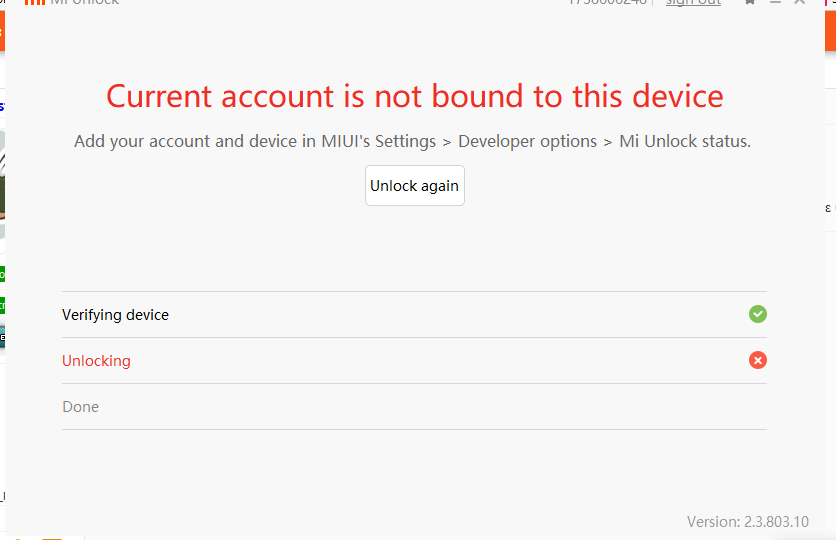
Task: Close the Mi Unlock window
Action: click(800, 3)
